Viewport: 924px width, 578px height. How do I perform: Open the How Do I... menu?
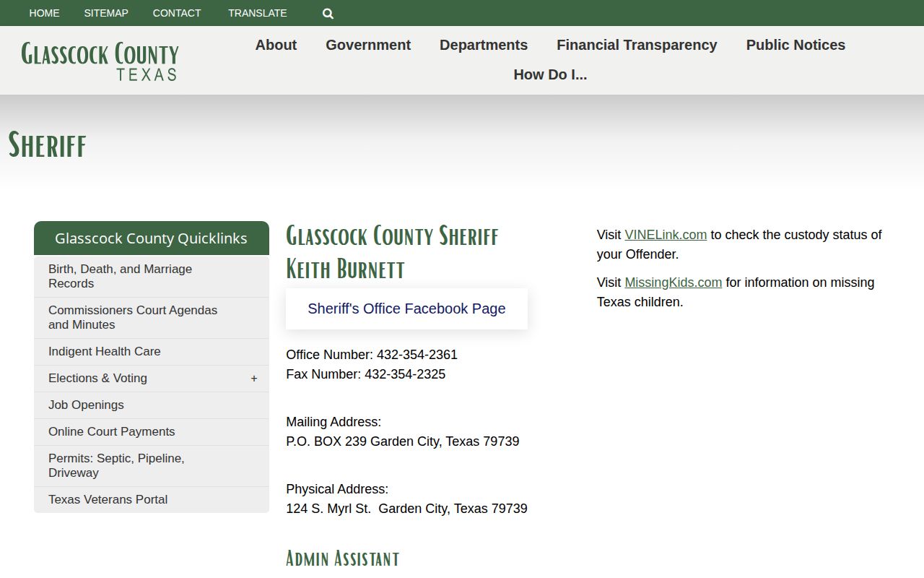(550, 74)
